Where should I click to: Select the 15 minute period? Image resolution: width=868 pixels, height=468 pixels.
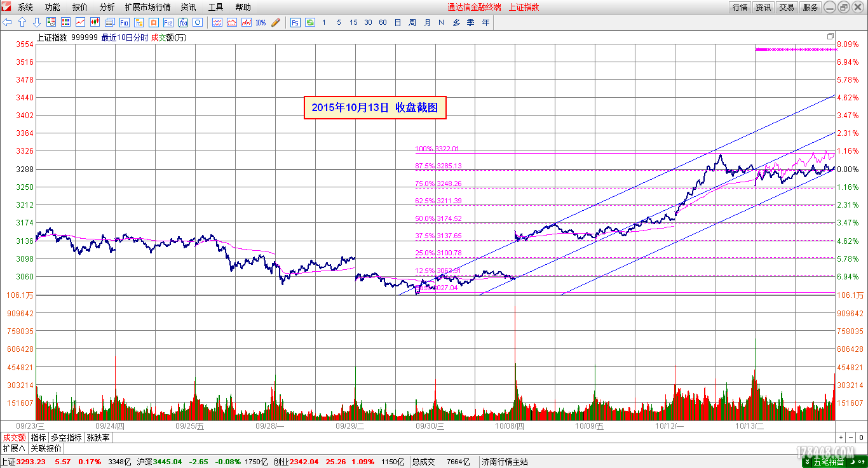click(x=353, y=22)
